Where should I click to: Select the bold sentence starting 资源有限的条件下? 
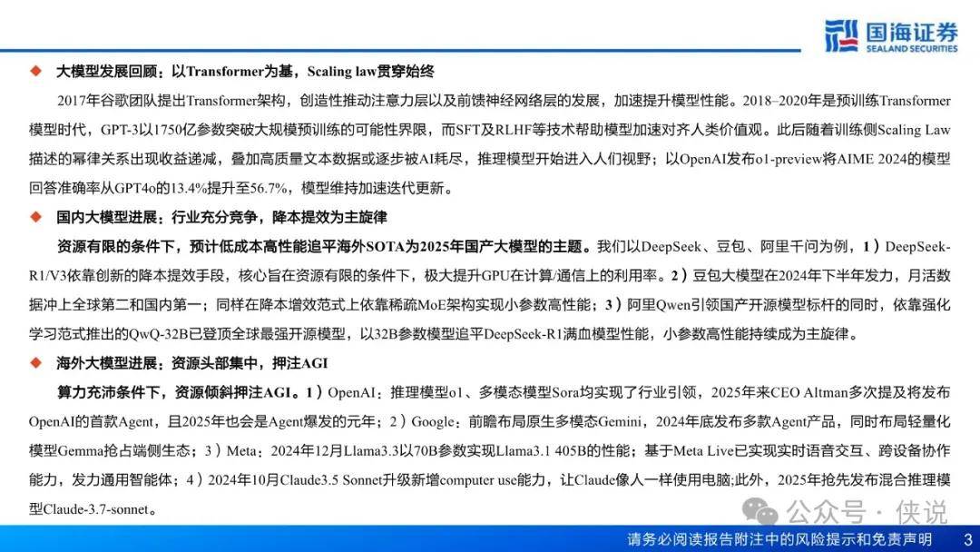click(x=324, y=246)
